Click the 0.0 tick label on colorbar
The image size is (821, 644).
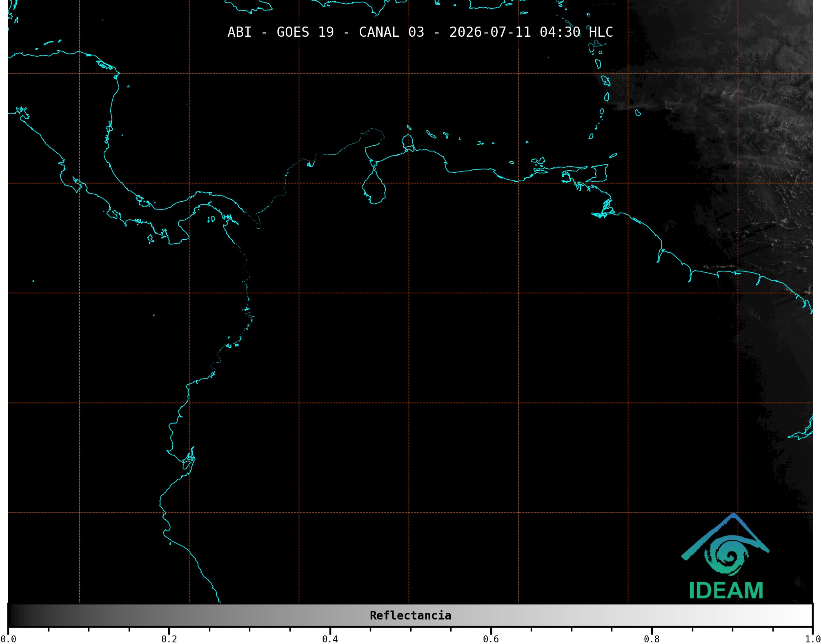tap(9, 639)
